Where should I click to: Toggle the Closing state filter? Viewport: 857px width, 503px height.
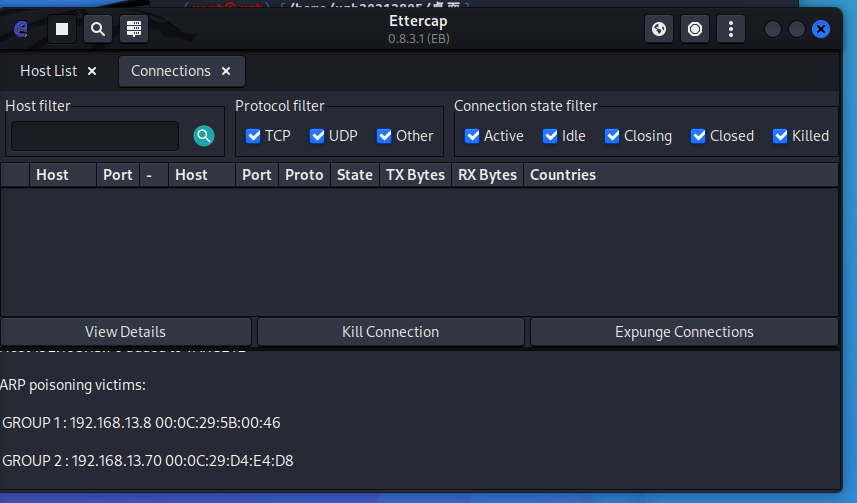coord(612,136)
